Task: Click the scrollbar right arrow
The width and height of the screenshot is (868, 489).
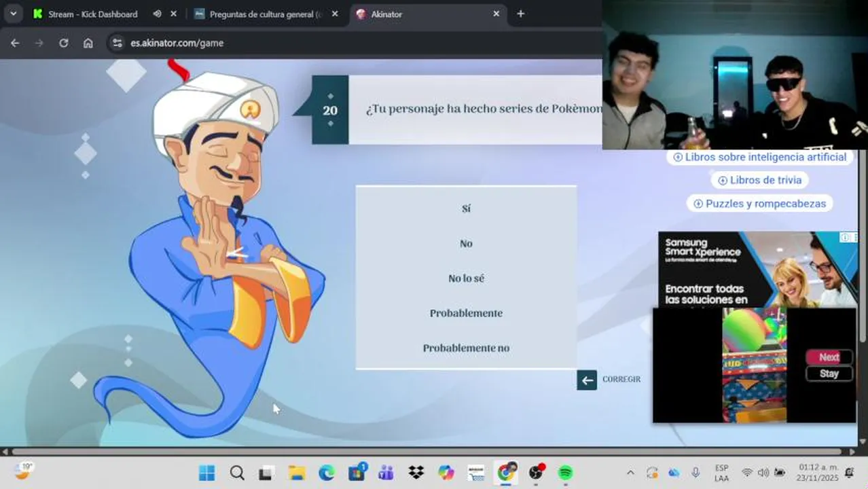Action: point(853,452)
